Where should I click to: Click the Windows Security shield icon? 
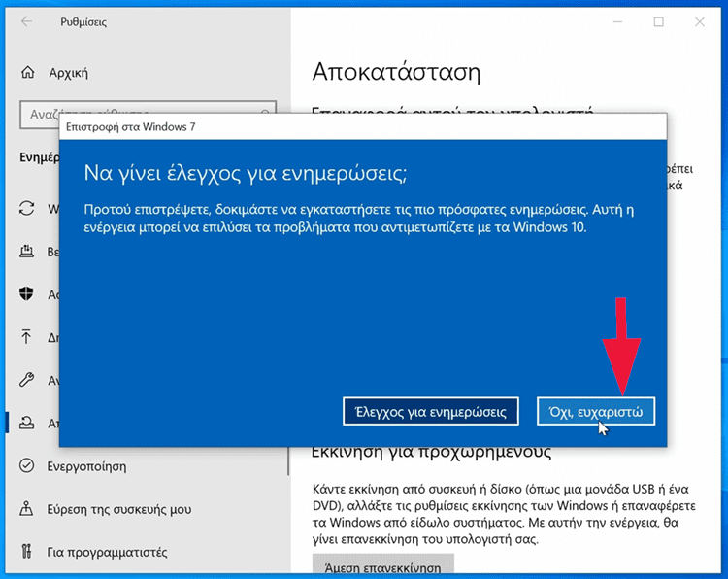point(26,293)
